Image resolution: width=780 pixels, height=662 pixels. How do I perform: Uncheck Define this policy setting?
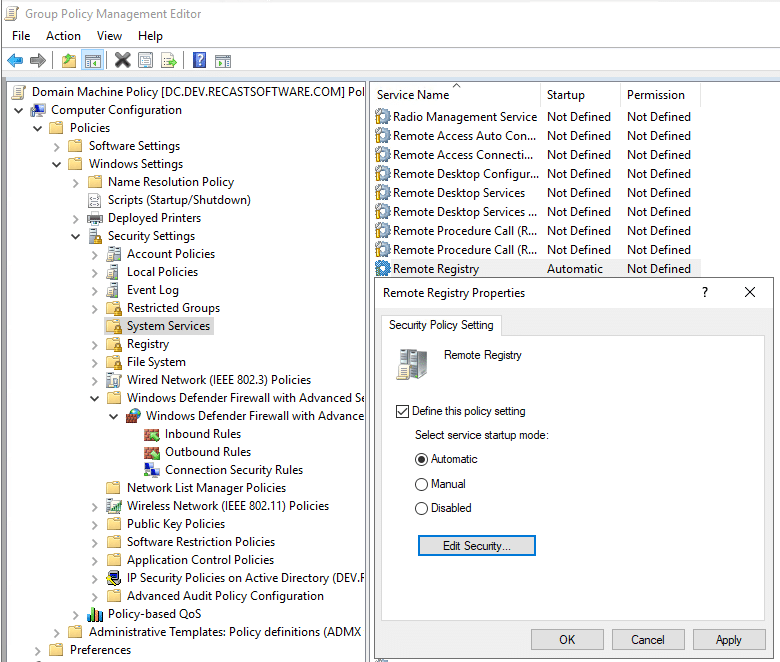403,411
